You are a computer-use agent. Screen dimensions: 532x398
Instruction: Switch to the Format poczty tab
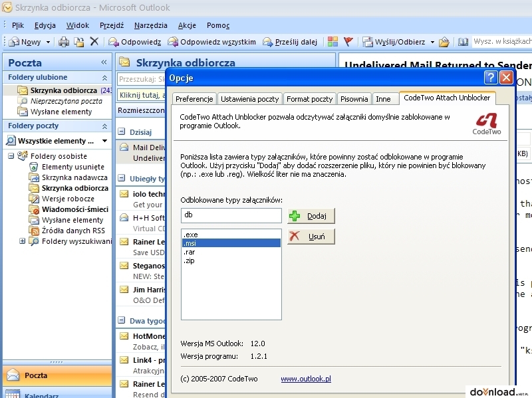[309, 99]
